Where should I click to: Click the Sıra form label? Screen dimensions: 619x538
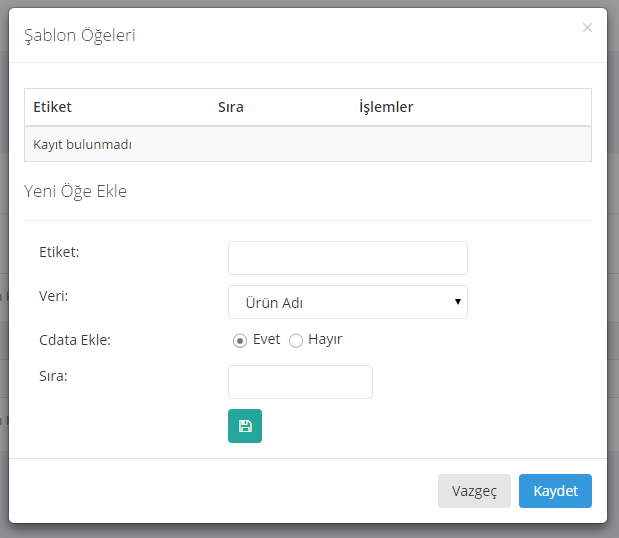52,376
